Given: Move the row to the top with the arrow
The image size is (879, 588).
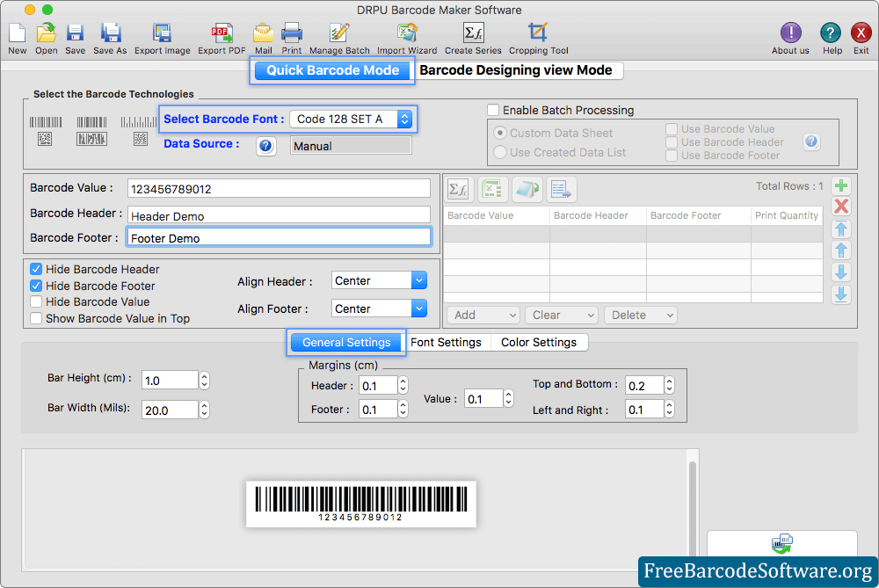Looking at the screenshot, I should 841,229.
